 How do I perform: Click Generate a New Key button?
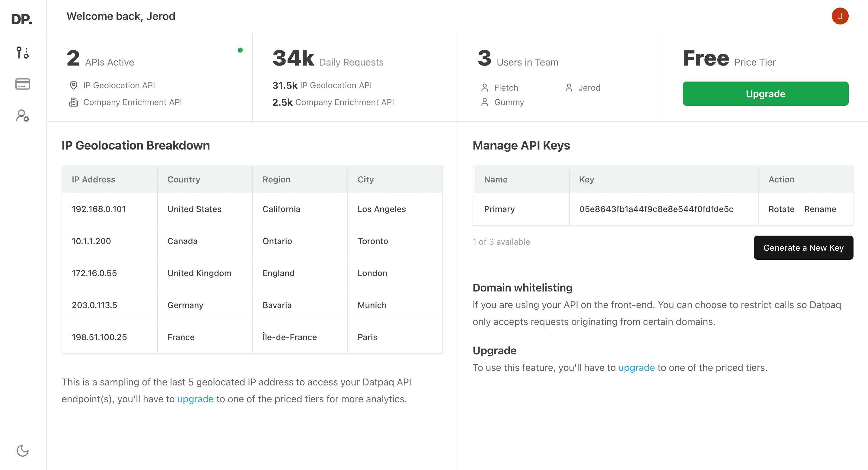coord(803,248)
